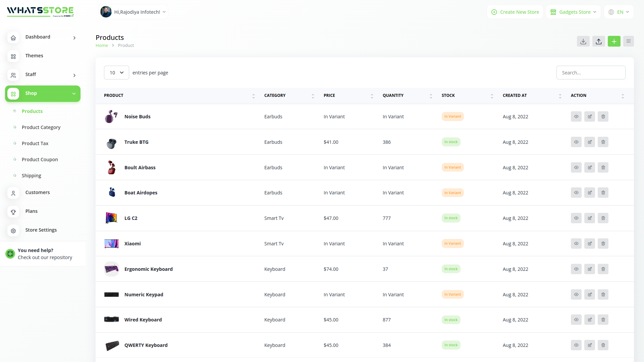
Task: Delete the Boult Airbass product
Action: (x=603, y=168)
